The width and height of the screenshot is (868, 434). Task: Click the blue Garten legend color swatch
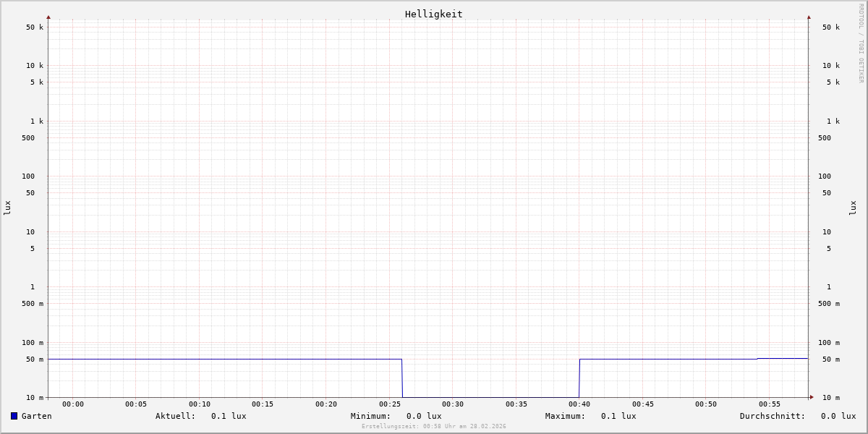coord(14,416)
